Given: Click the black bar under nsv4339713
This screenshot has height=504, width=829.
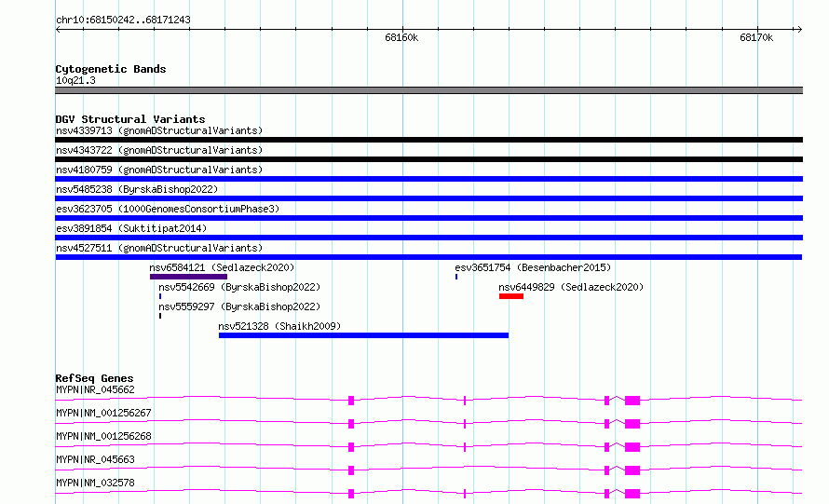Looking at the screenshot, I should (428, 140).
